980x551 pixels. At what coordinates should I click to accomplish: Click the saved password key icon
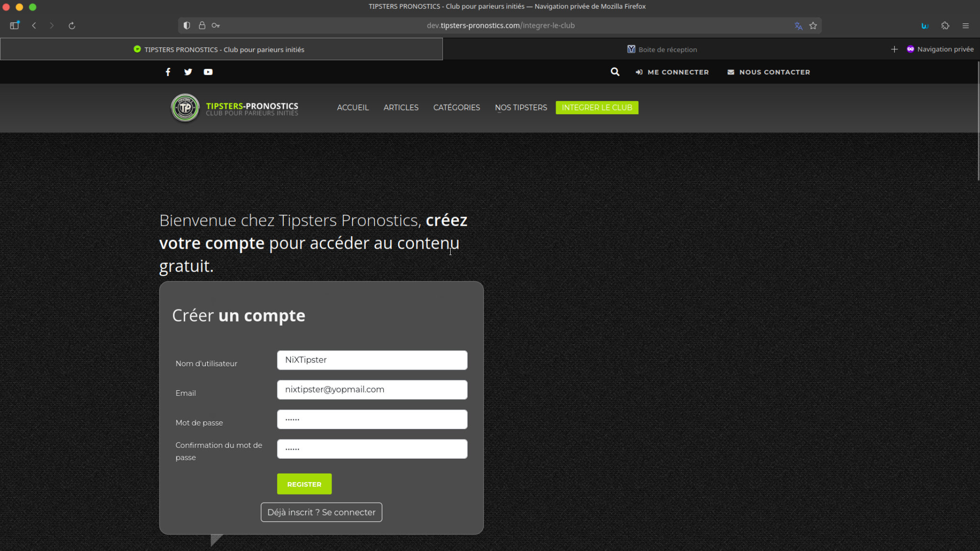(x=216, y=25)
